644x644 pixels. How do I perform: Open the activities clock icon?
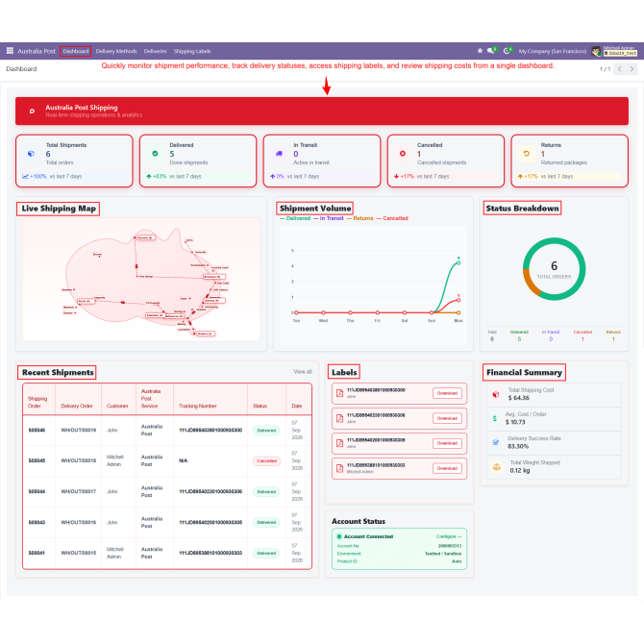point(508,51)
